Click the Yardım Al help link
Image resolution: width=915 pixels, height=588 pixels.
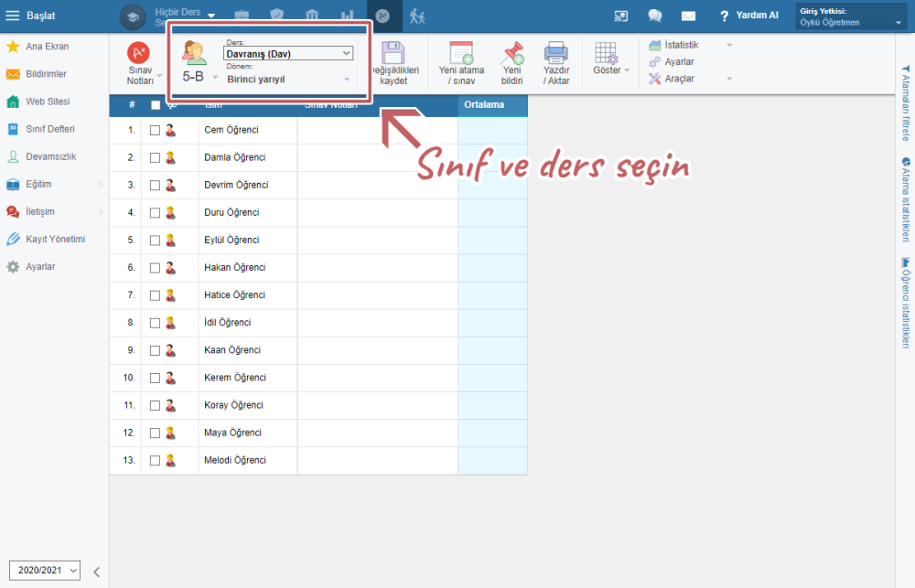(x=757, y=16)
